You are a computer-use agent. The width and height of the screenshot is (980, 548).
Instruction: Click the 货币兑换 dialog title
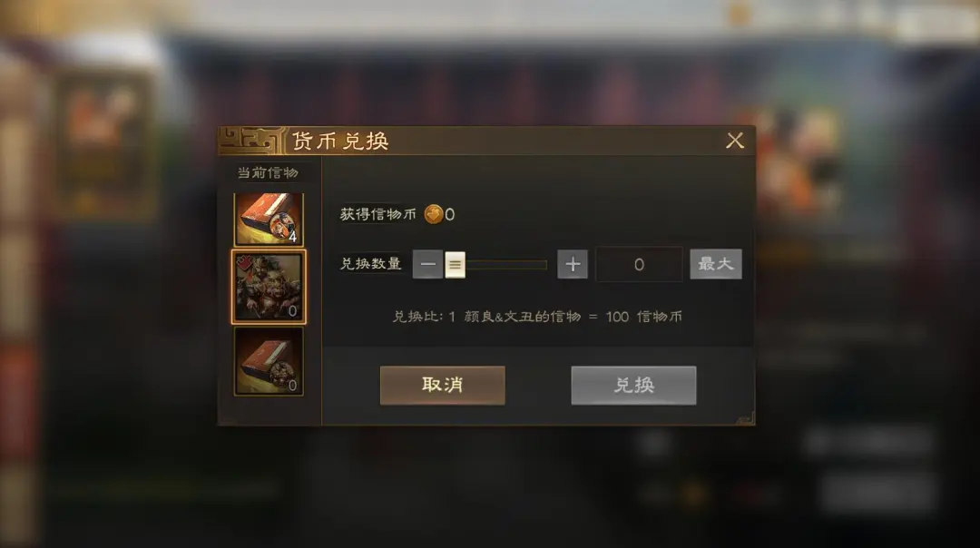tap(340, 142)
